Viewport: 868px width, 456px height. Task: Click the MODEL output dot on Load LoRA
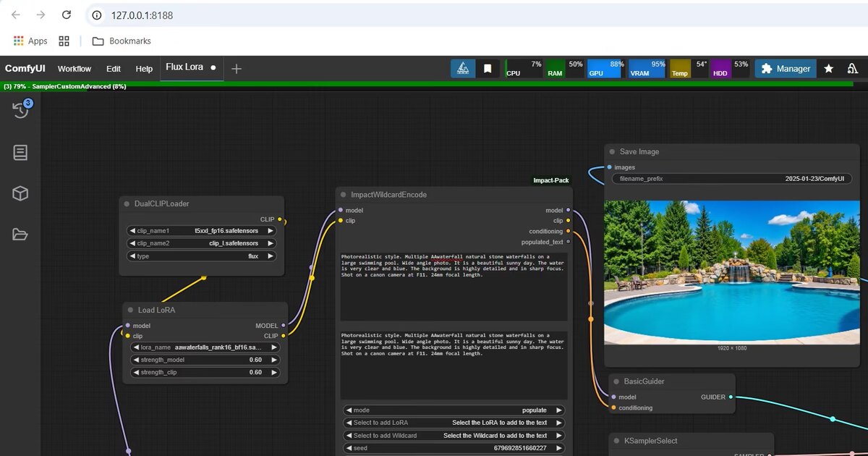pos(283,326)
